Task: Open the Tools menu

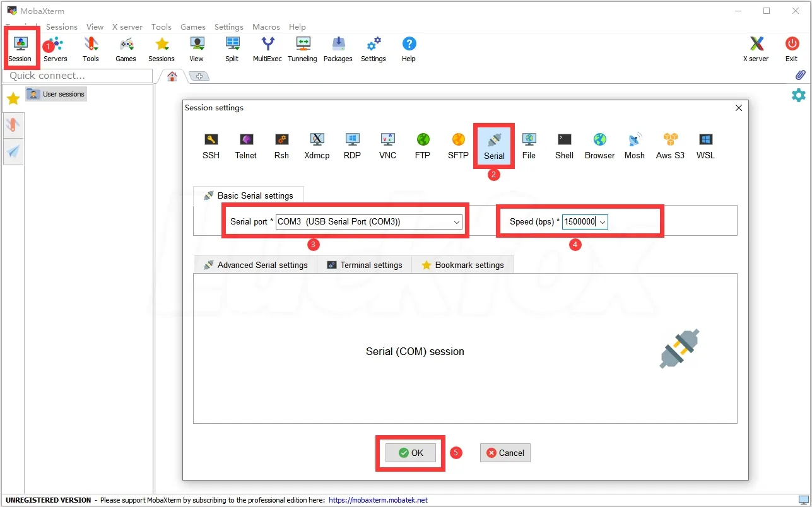Action: click(162, 27)
